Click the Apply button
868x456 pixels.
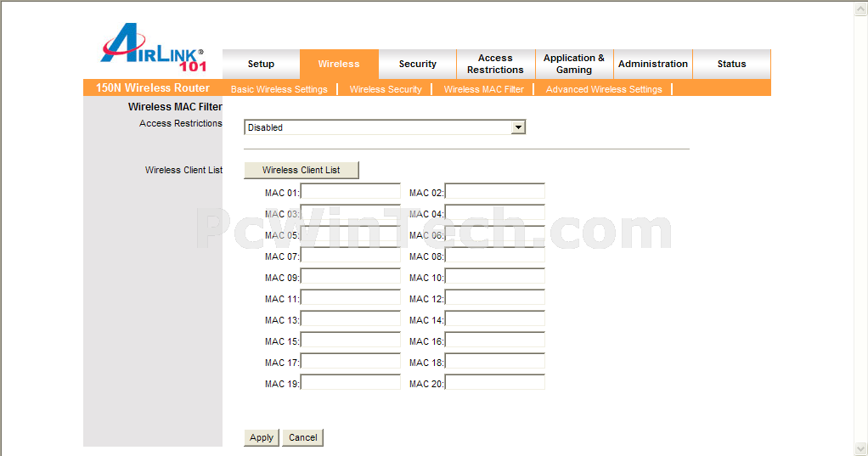tap(262, 437)
